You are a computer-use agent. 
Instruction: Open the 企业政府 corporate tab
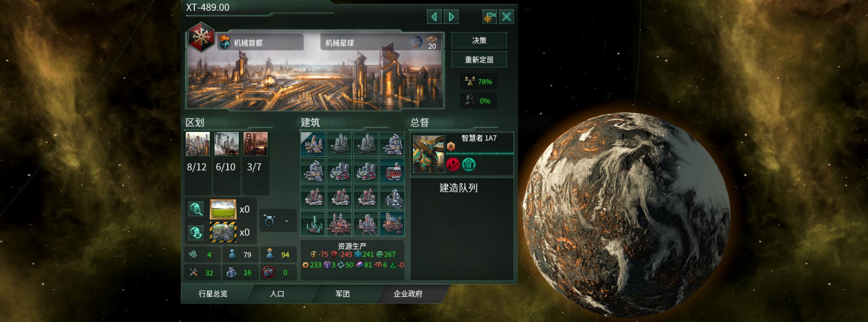point(408,294)
